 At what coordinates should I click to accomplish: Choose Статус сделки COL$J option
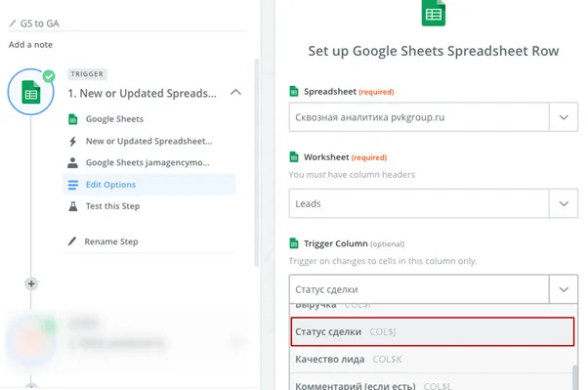pos(433,331)
